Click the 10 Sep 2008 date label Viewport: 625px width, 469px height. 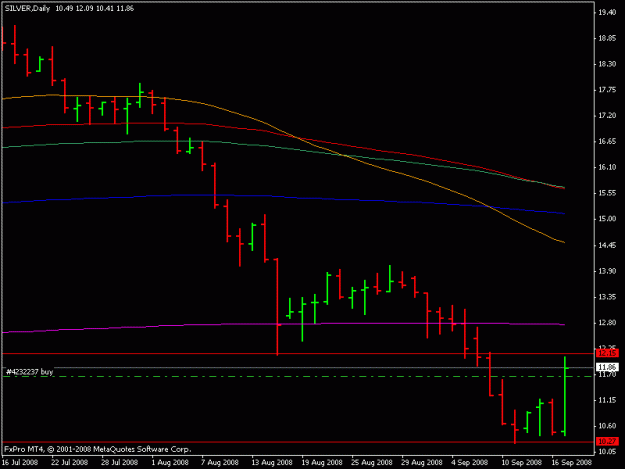point(521,462)
